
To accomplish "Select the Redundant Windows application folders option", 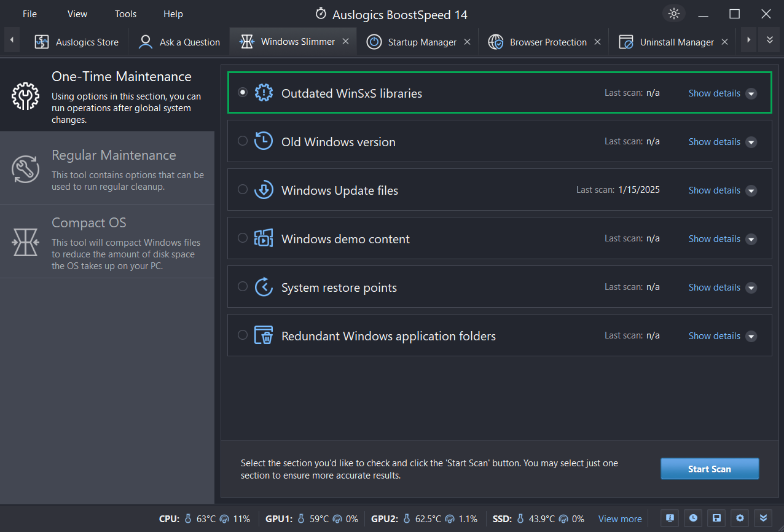I will 242,335.
